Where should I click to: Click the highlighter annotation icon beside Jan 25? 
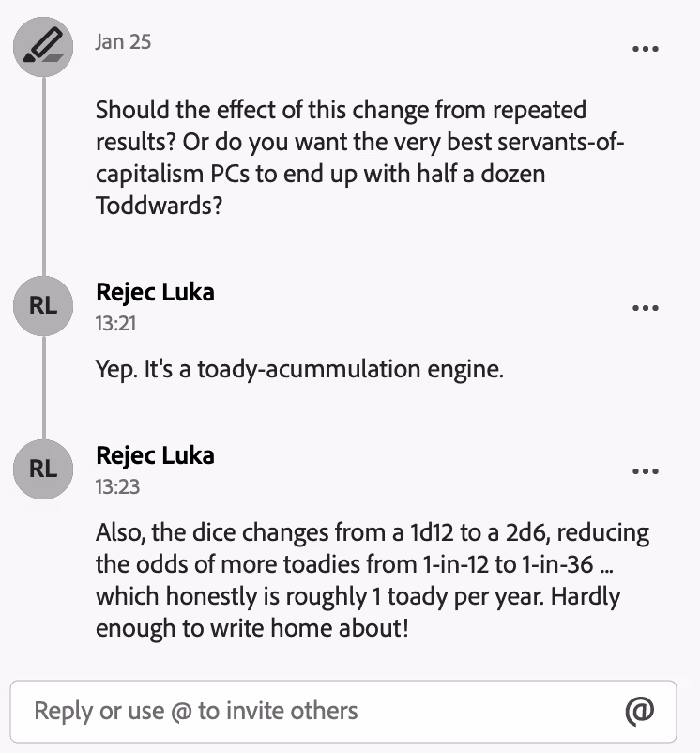click(x=43, y=45)
